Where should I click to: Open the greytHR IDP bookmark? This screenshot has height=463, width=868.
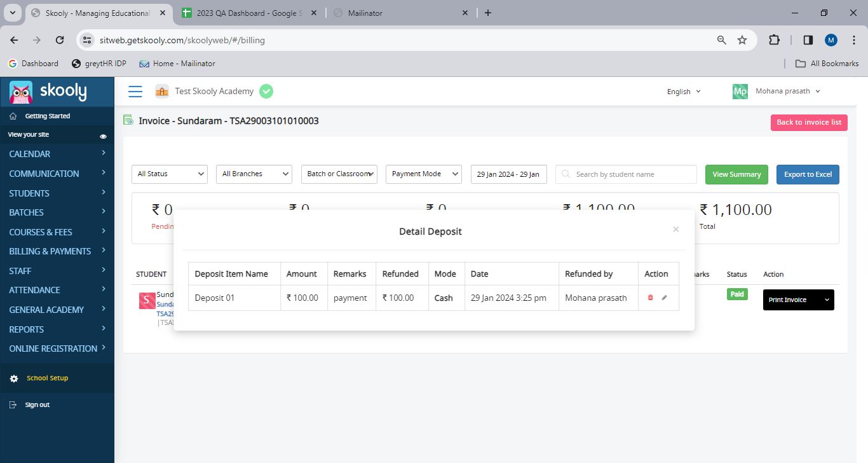coord(99,64)
